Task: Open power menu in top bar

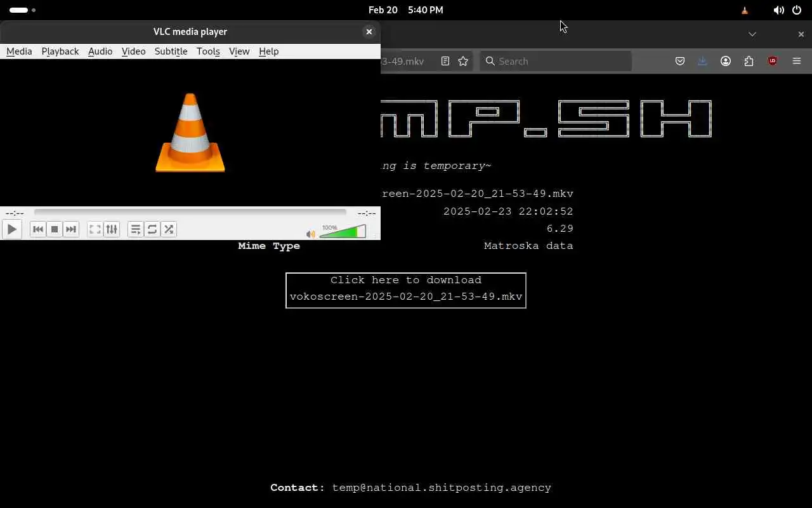Action: pyautogui.click(x=797, y=10)
